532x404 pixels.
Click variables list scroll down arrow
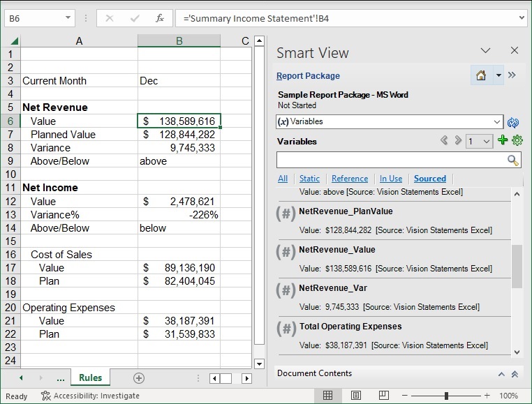pos(517,352)
